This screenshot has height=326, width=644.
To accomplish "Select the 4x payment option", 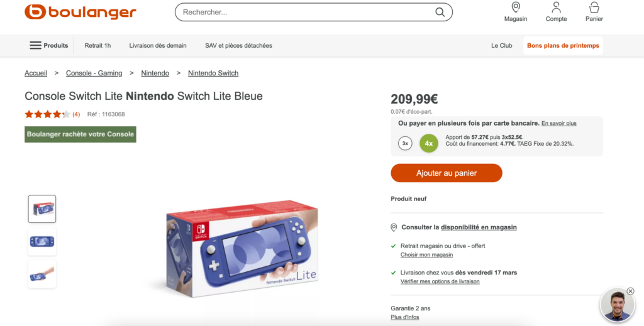I will click(x=428, y=143).
